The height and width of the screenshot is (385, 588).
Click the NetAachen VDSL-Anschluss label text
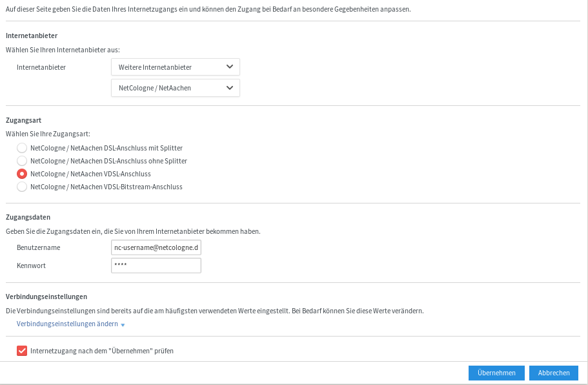point(90,174)
